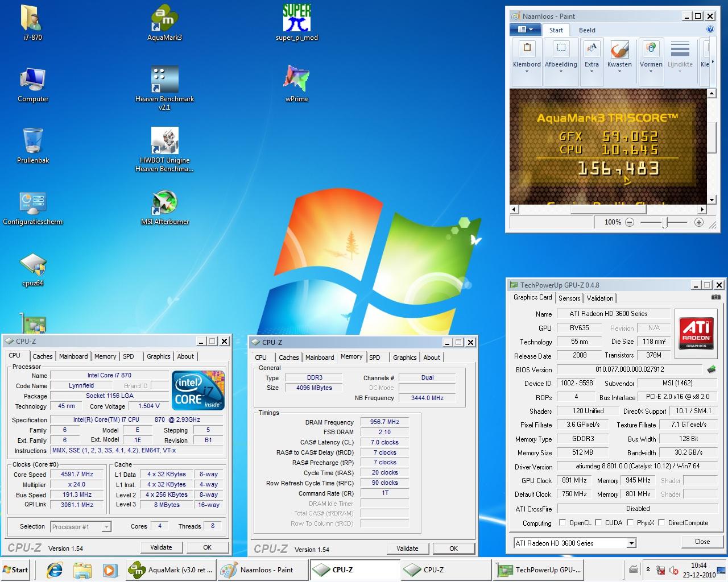
Task: Open Prullenbak recycle bin
Action: 33,145
